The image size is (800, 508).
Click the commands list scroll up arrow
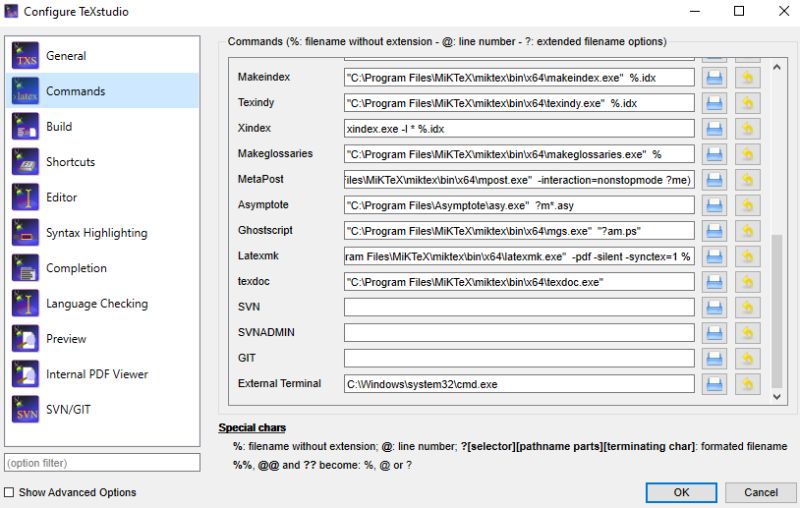777,67
